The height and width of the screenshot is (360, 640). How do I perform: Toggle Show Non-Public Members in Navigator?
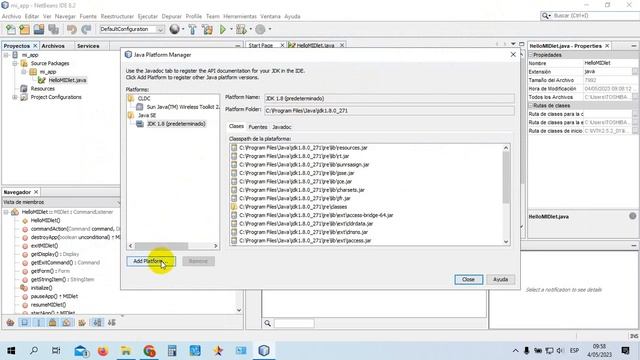click(x=53, y=322)
